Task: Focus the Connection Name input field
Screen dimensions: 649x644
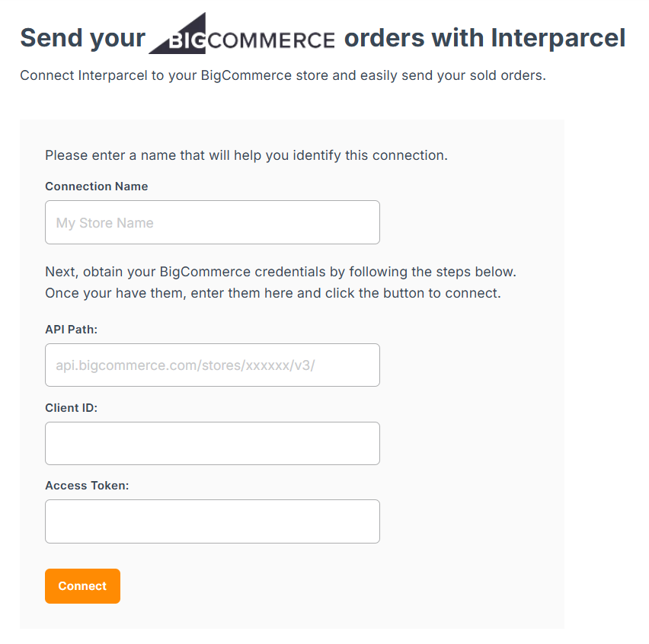Action: (213, 222)
